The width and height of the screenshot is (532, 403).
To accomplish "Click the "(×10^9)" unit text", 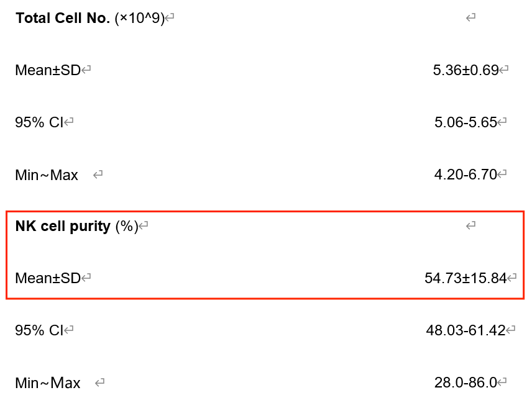I will 139,18.
